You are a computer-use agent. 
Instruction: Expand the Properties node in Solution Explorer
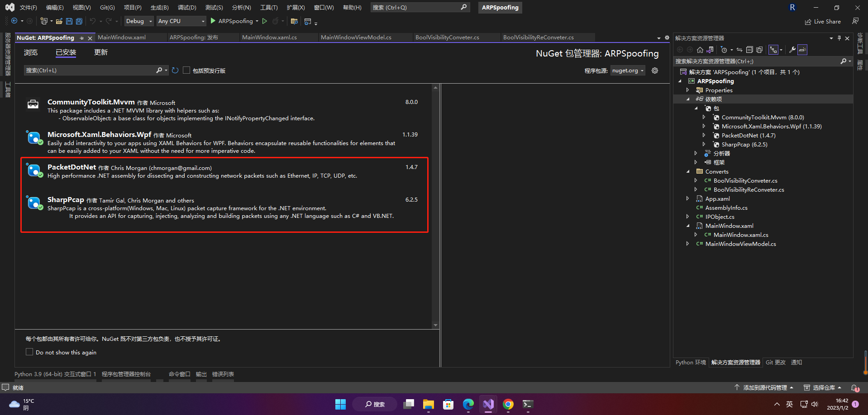(688, 90)
